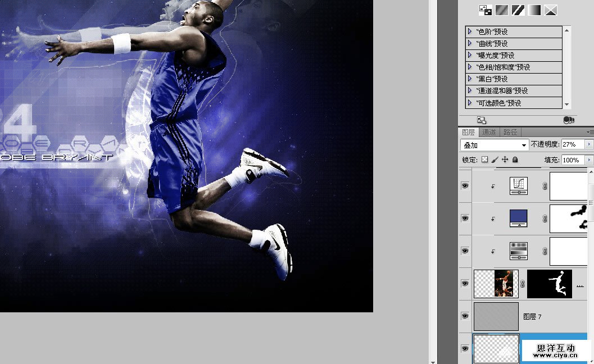Hide the topmost curves adjustment layer
Image resolution: width=594 pixels, height=364 pixels.
point(465,185)
